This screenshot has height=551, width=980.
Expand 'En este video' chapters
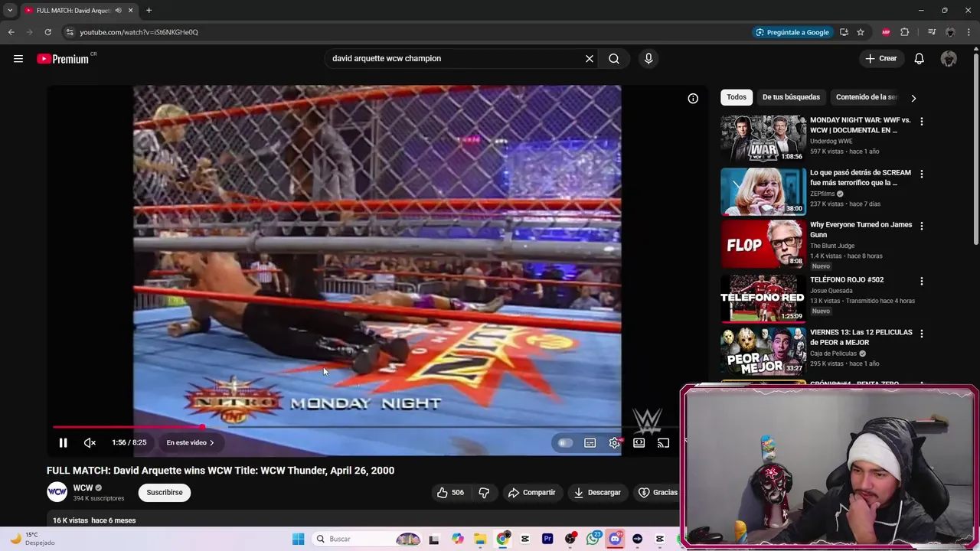pos(190,442)
